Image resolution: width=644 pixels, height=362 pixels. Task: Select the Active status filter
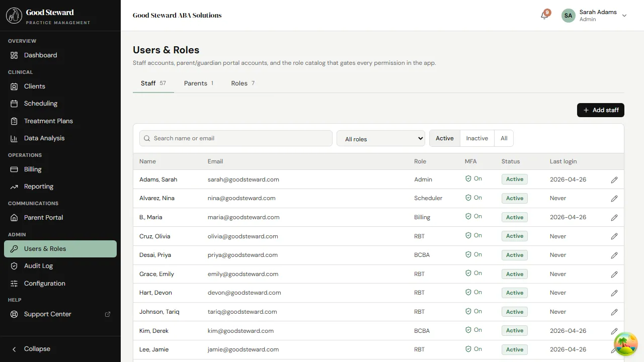coord(444,138)
